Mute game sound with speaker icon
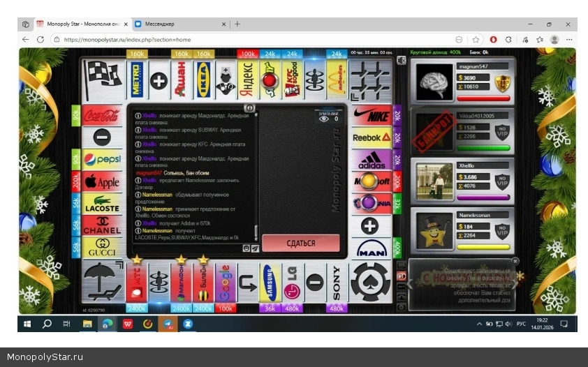 click(x=402, y=60)
